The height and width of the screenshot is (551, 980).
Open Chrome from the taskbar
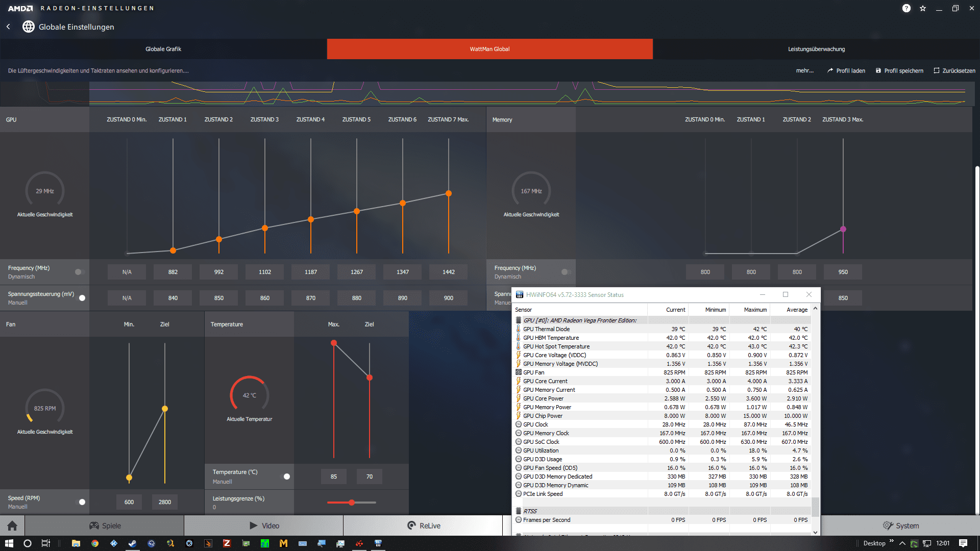pos(95,543)
